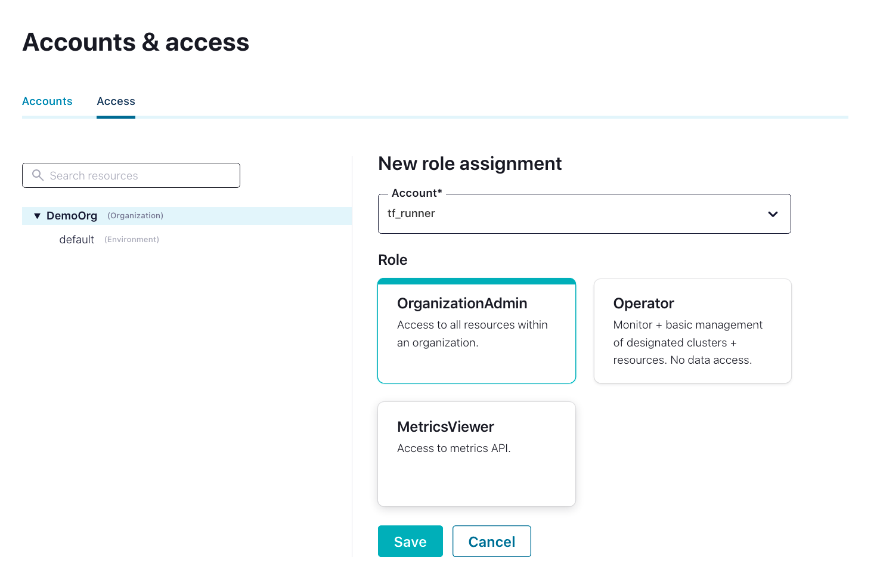Image resolution: width=880 pixels, height=588 pixels.
Task: Select the OrganizationAdmin role card
Action: (x=476, y=330)
